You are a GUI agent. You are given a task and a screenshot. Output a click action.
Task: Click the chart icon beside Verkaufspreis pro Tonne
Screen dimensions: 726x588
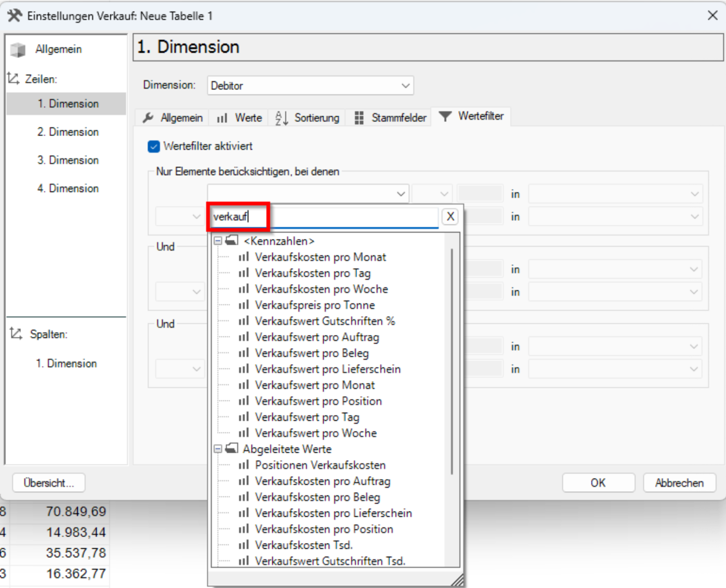coord(244,305)
